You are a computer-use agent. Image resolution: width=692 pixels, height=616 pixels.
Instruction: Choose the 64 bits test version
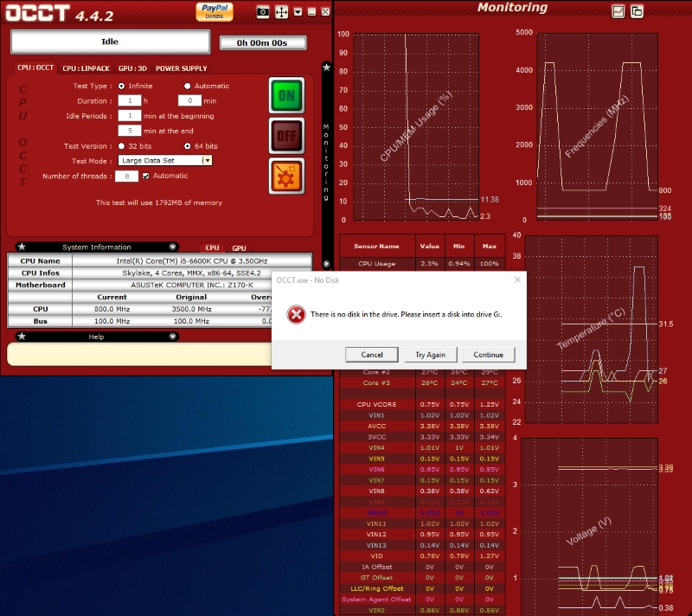click(x=188, y=146)
